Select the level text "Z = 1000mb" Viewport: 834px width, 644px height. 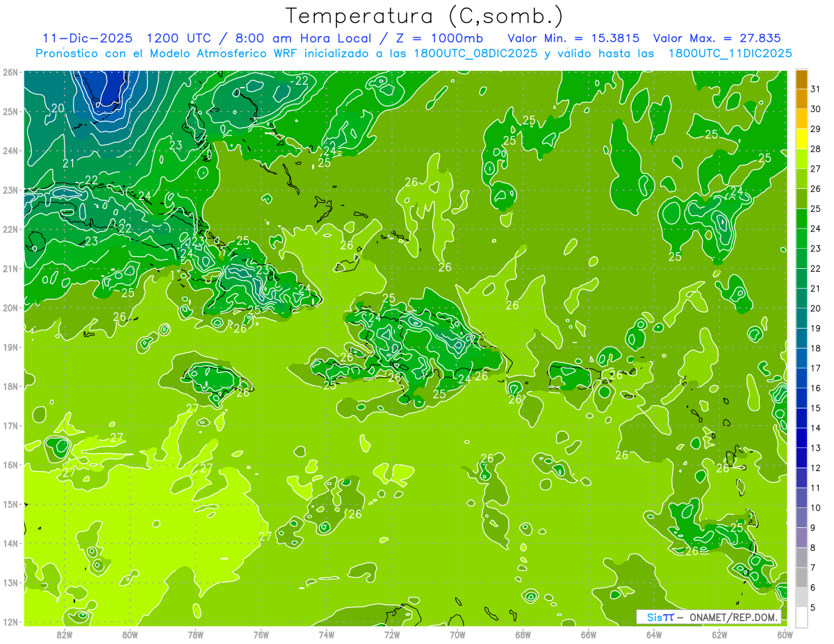coord(441,38)
